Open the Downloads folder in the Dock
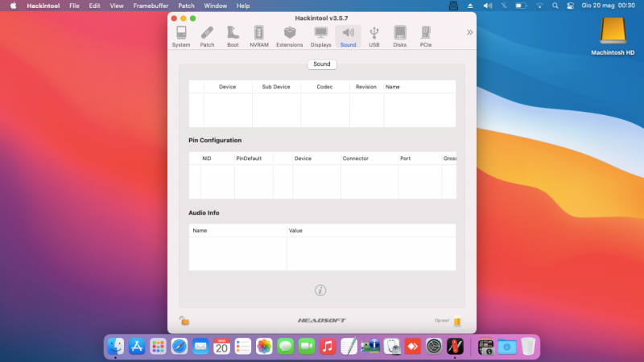Viewport: 644px width, 362px height. [507, 347]
